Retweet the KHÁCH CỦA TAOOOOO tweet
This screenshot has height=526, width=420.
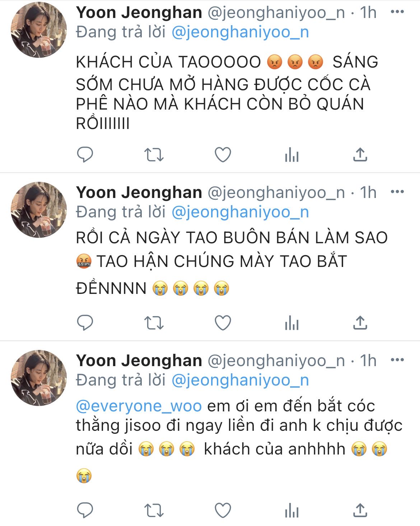pyautogui.click(x=154, y=155)
